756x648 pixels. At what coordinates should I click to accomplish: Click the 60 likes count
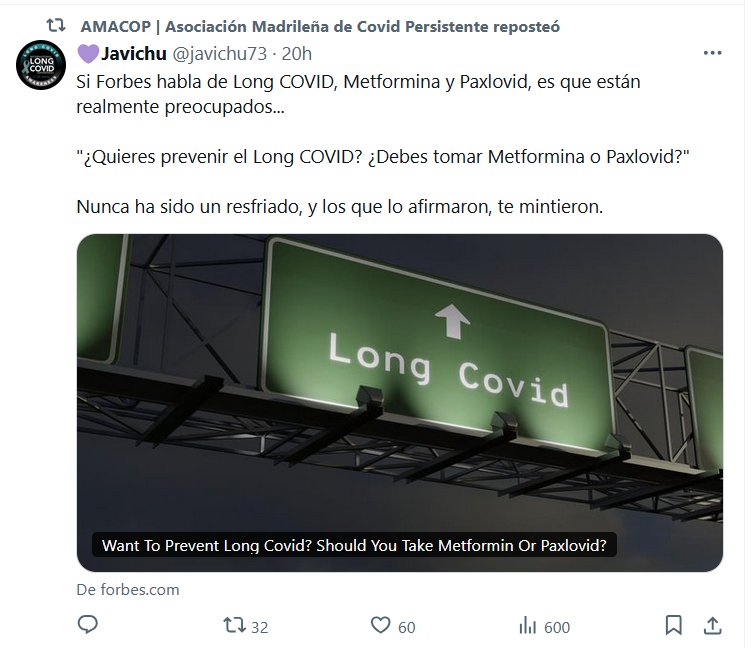(x=406, y=627)
